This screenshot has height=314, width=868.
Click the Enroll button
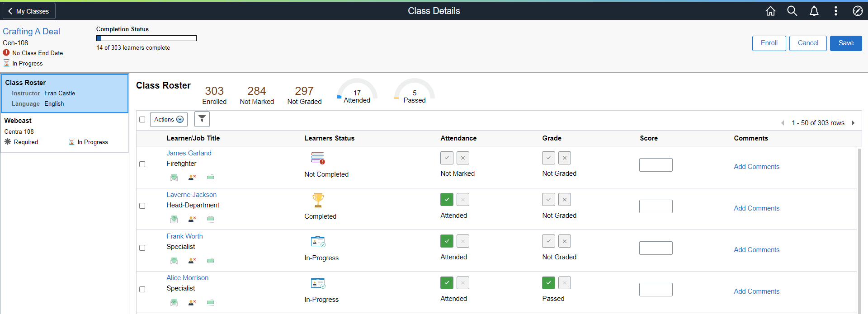769,43
